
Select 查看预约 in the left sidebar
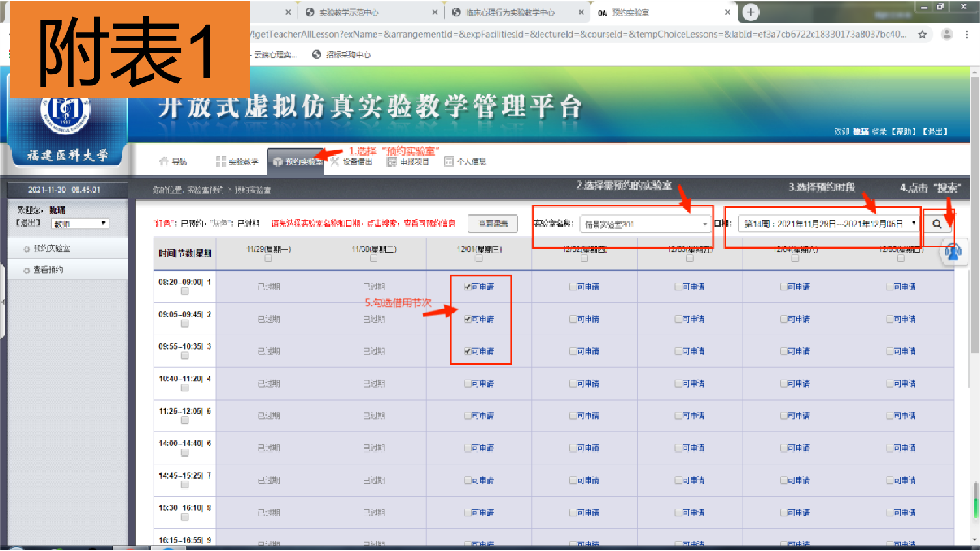coord(48,270)
